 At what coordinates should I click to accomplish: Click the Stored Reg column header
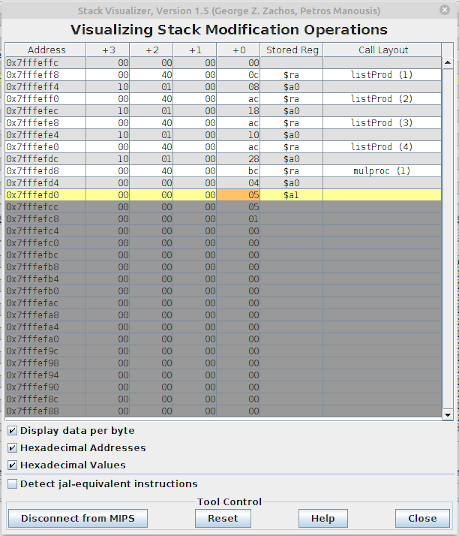point(292,50)
